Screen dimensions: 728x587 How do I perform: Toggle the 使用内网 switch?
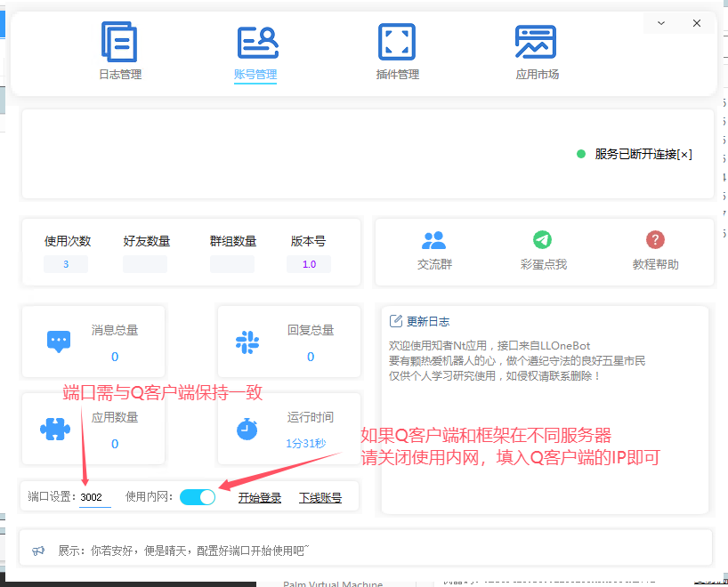point(198,497)
